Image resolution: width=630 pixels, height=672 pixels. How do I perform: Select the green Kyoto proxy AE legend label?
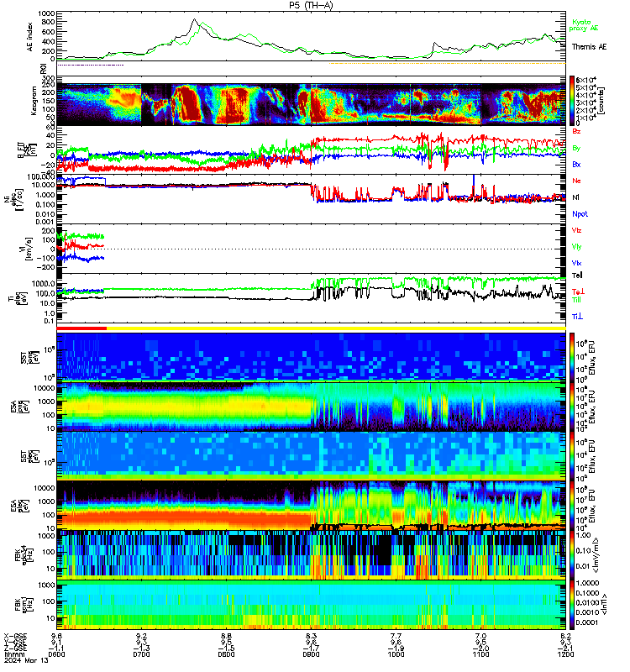click(583, 25)
